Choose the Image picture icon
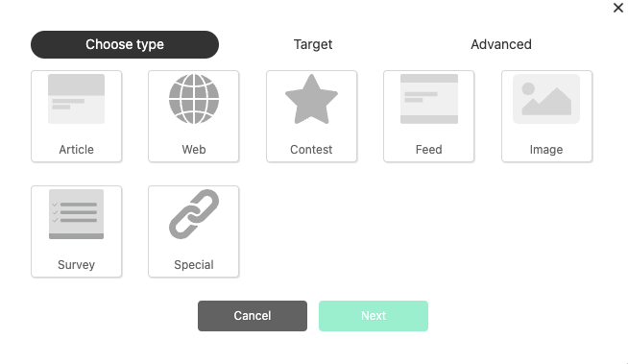The image size is (628, 364). coord(546,99)
